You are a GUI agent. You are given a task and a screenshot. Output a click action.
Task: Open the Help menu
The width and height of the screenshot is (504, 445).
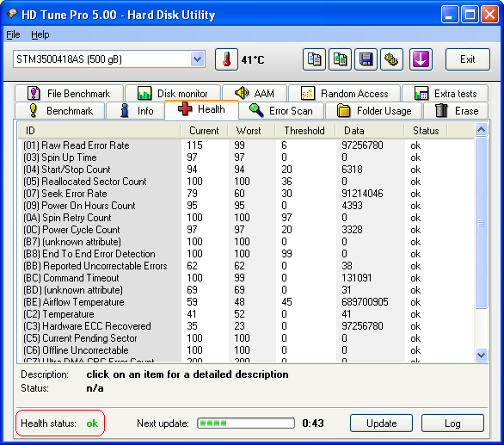(x=40, y=34)
